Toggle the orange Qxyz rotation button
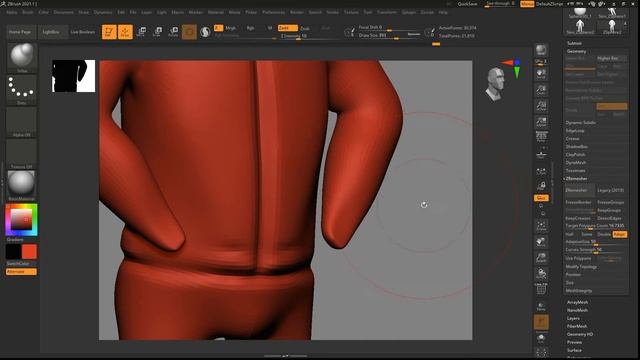Image resolution: width=640 pixels, height=360 pixels. tap(541, 198)
